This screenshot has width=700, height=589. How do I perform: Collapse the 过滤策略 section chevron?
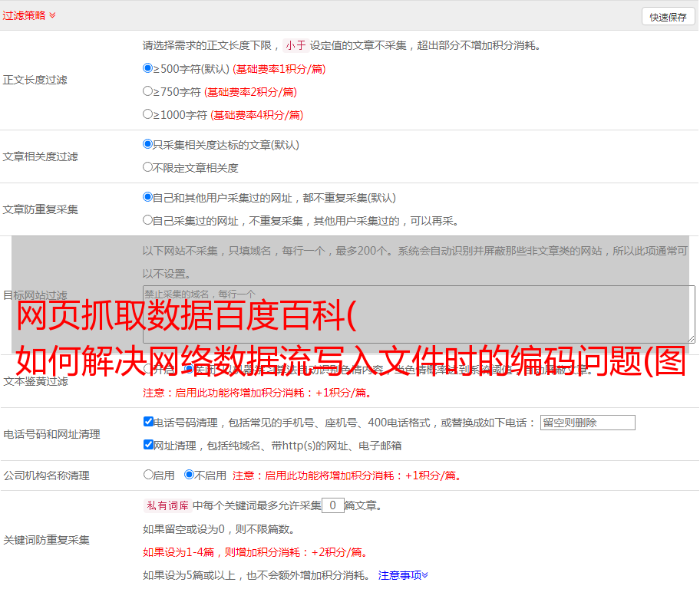pos(52,15)
